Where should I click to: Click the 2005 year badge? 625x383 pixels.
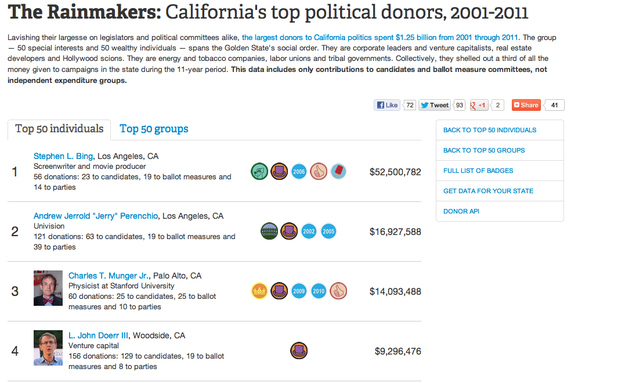tap(328, 231)
